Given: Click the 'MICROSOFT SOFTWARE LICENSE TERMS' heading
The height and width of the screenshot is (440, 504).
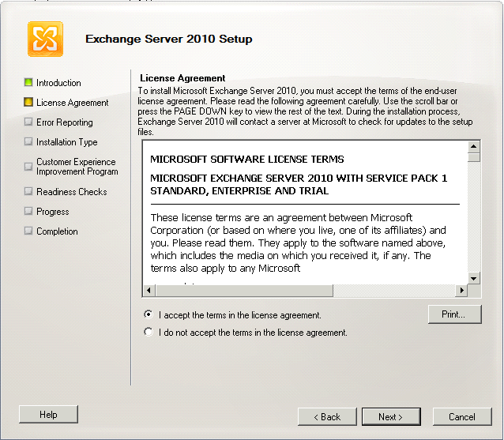Looking at the screenshot, I should click(x=247, y=159).
